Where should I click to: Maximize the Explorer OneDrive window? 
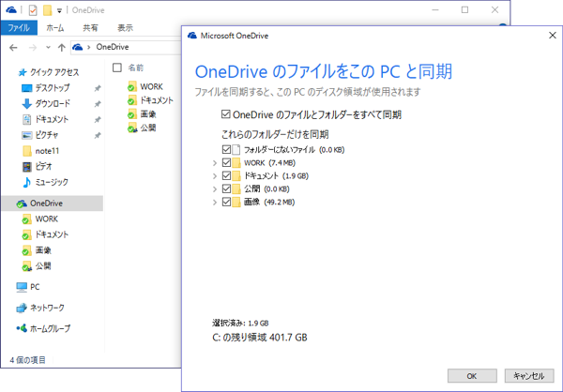point(465,9)
